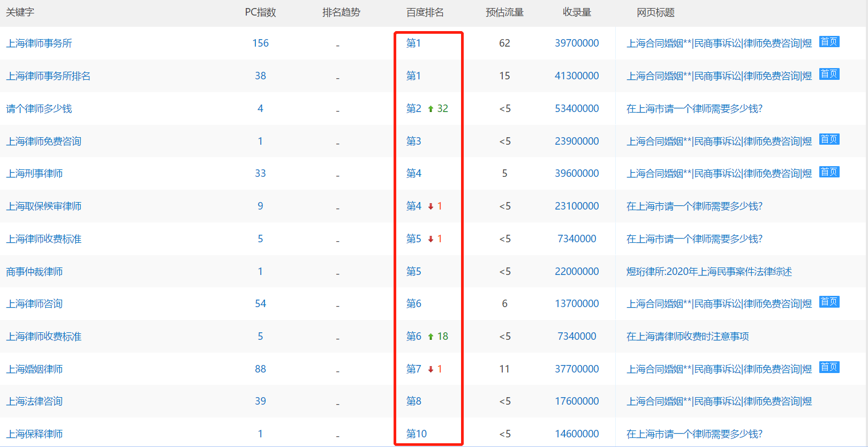
Task: Click the 首页 badge in the 上海律师事务所 row
Action: [829, 42]
